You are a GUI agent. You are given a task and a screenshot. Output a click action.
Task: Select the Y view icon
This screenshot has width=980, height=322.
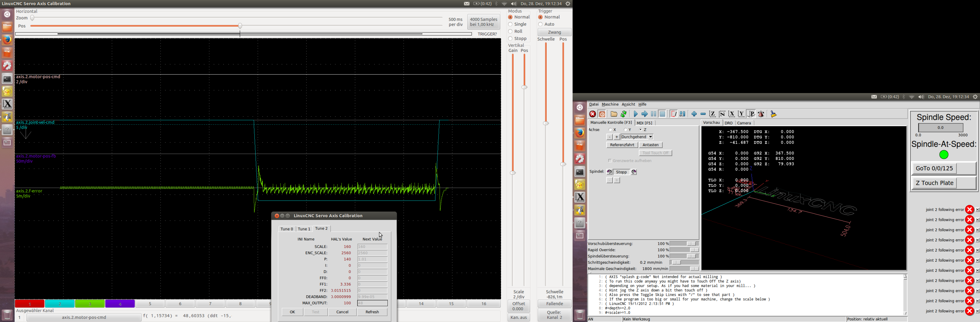(x=741, y=114)
